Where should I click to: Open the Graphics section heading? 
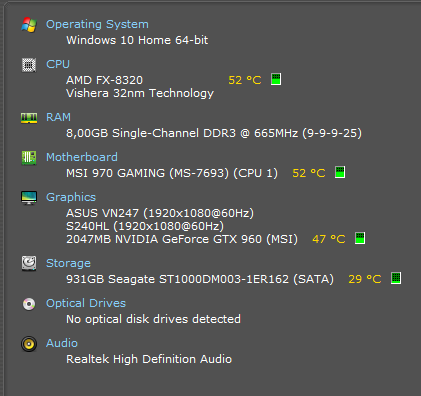(71, 197)
